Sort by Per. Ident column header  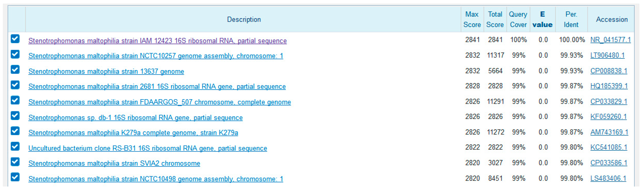coord(571,19)
